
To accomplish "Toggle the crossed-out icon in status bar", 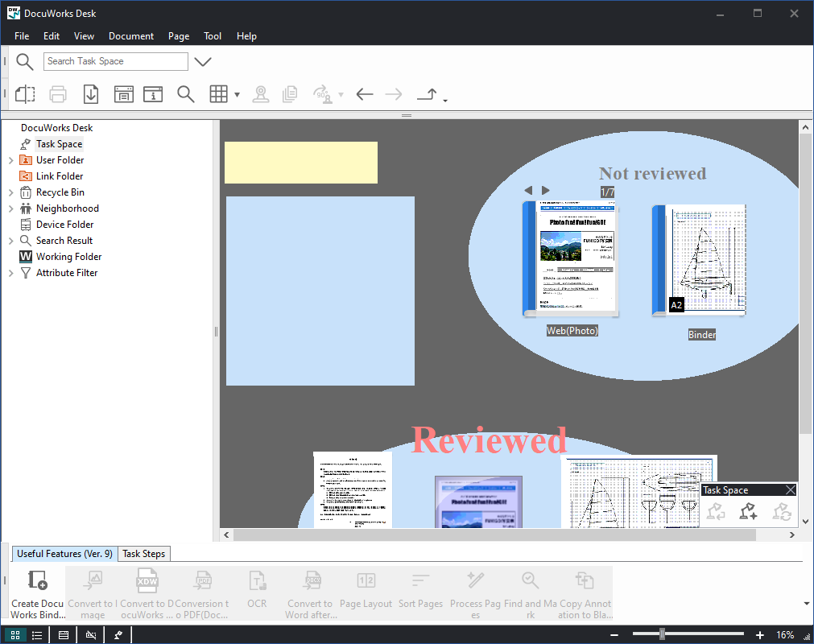I will pos(91,634).
